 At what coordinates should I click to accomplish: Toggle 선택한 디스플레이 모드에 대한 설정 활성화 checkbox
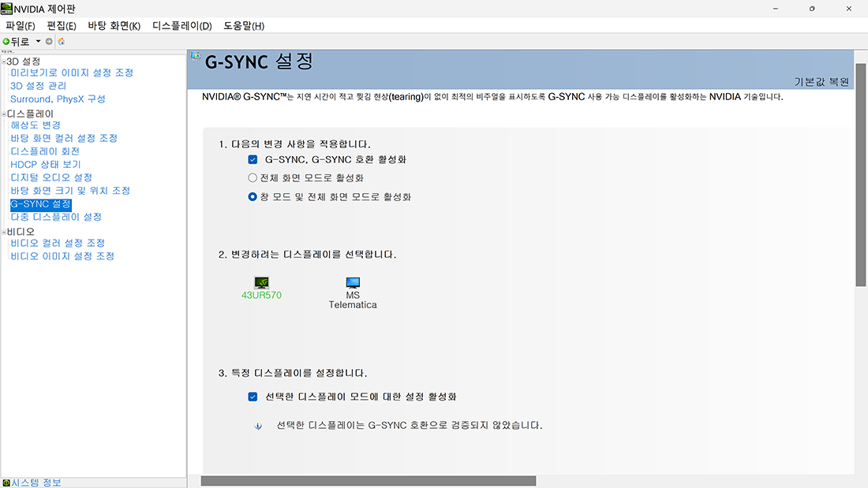coord(253,397)
